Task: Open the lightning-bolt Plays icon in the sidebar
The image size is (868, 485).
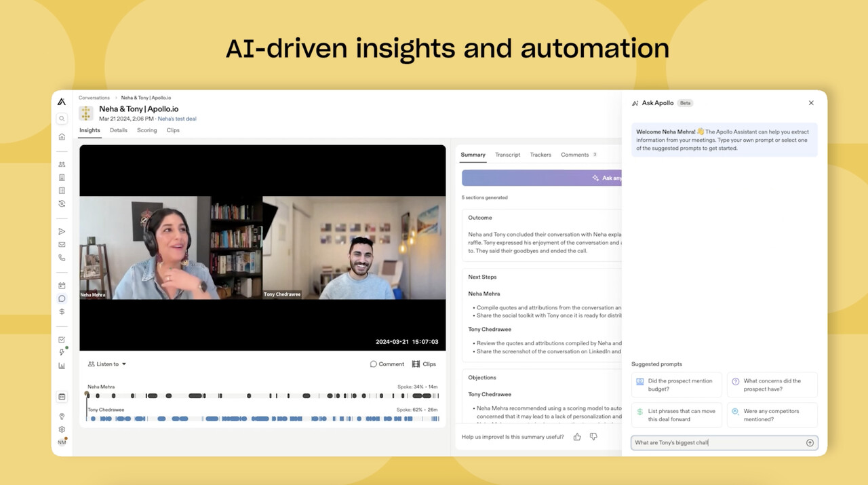Action: [x=62, y=352]
